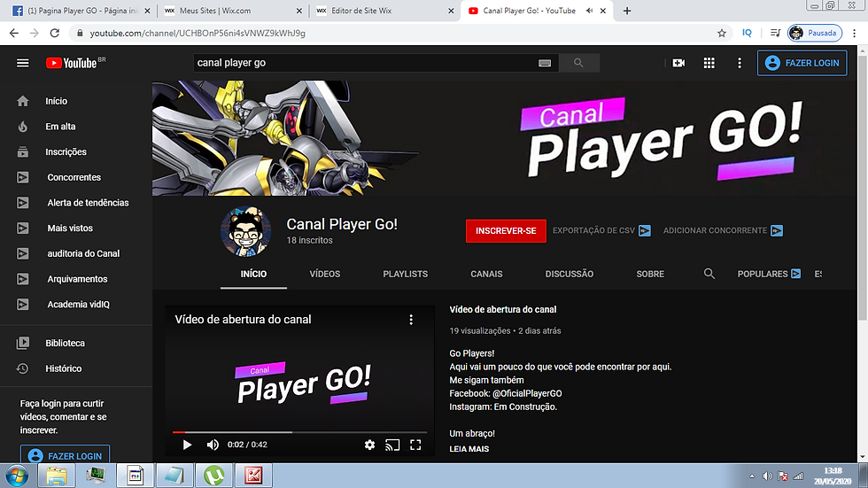Open uTorrent from the taskbar

[213, 476]
